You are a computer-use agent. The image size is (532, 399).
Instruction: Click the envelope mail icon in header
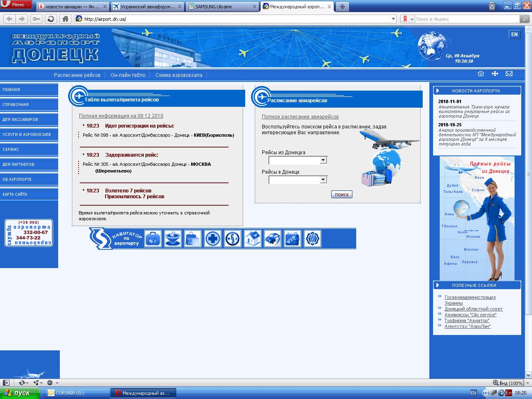tap(509, 74)
